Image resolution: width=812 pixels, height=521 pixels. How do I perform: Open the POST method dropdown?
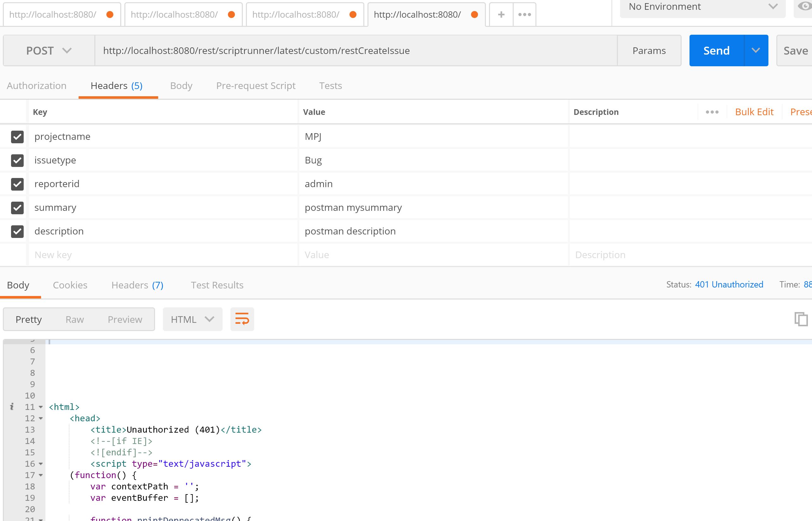coord(67,50)
